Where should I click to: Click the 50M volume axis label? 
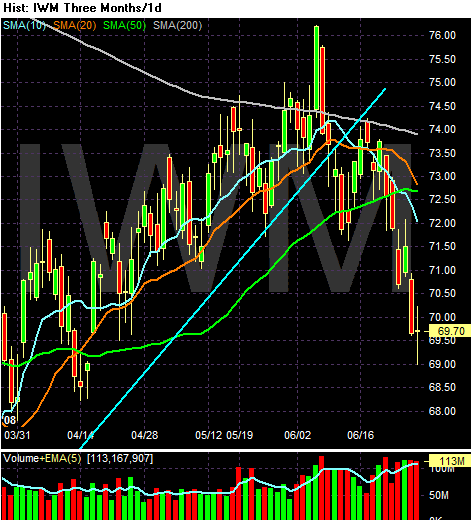(440, 496)
